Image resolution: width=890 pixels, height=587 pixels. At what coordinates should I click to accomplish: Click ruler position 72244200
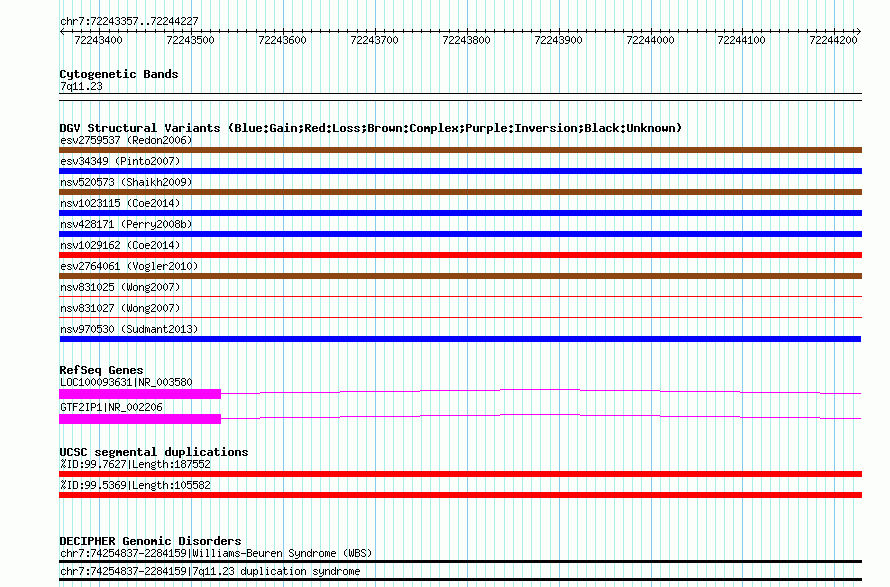(833, 40)
